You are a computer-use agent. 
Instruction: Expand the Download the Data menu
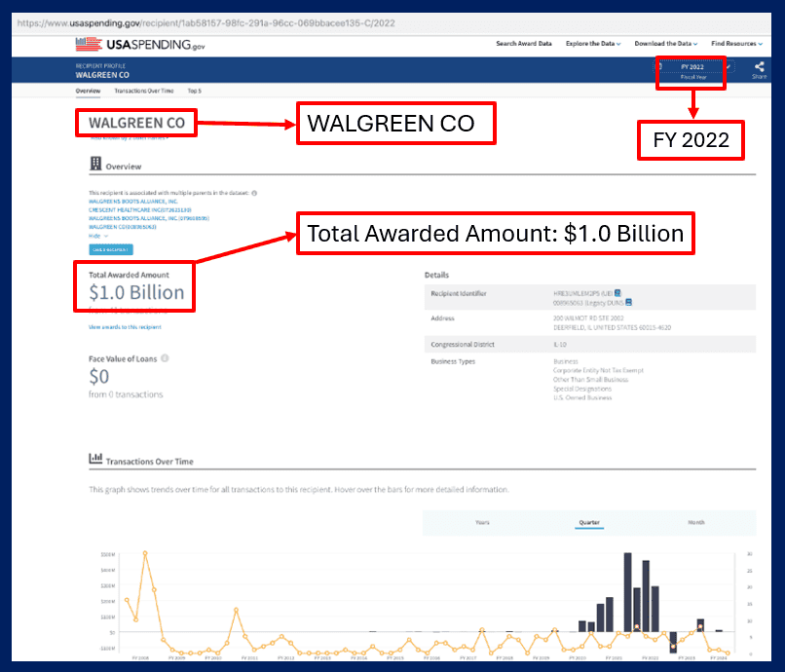pos(666,44)
